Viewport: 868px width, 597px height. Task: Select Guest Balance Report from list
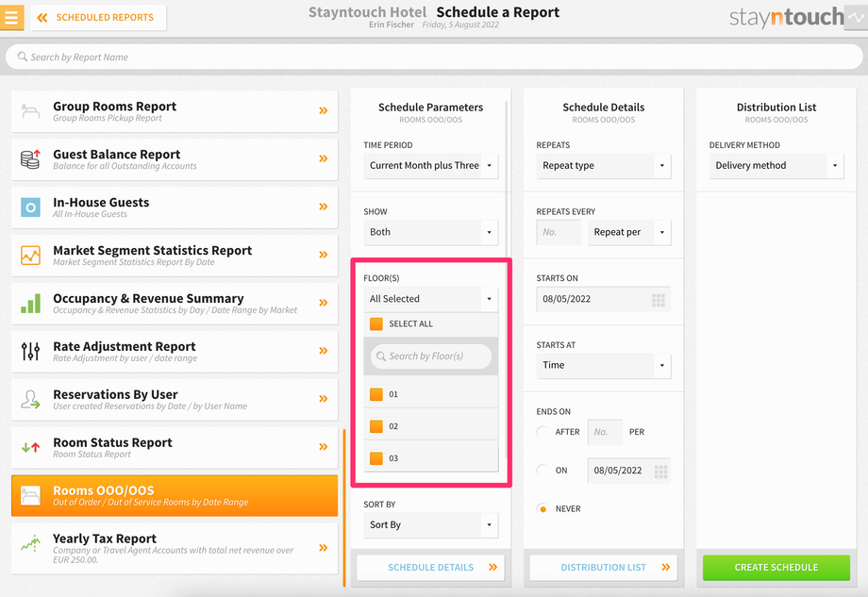(175, 159)
